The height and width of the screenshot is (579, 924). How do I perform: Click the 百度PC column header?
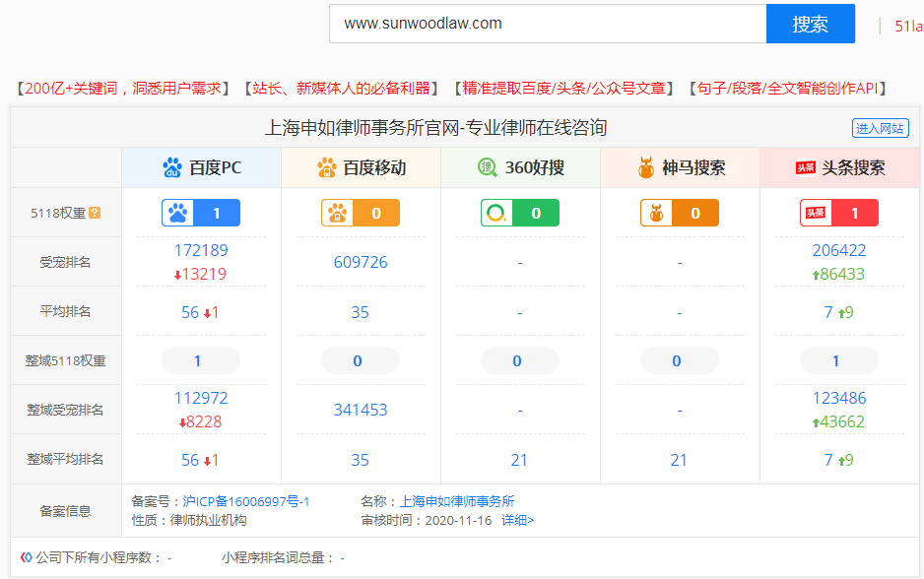[202, 167]
